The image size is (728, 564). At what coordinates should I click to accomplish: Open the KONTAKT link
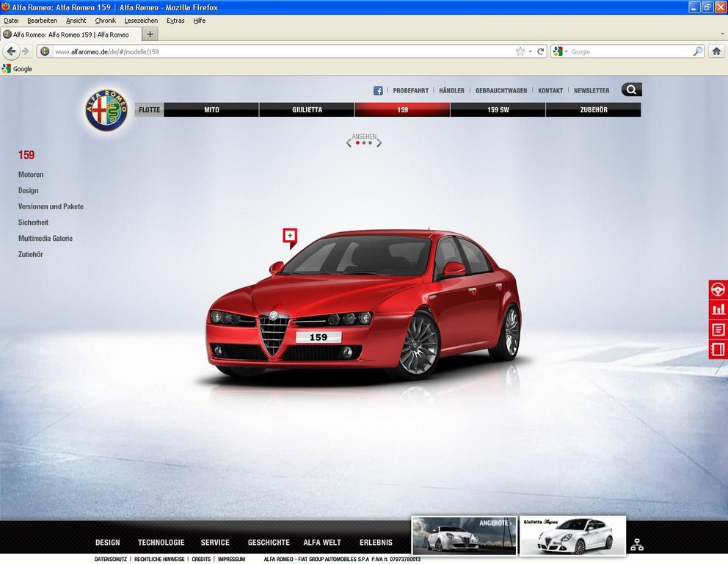tap(550, 90)
